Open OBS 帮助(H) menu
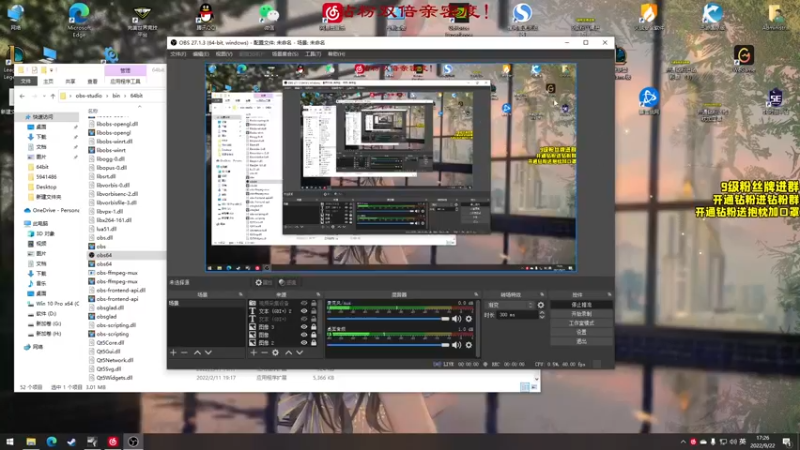Image resolution: width=800 pixels, height=450 pixels. click(336, 54)
